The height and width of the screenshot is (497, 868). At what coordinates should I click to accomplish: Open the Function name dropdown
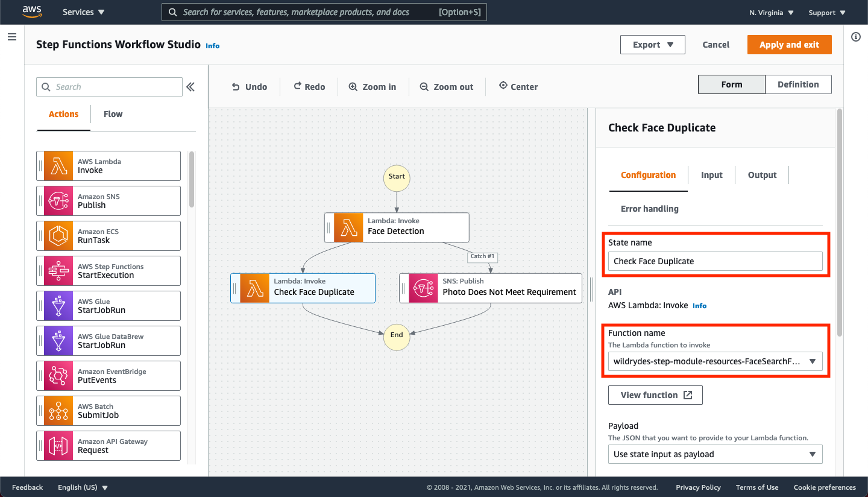tap(715, 361)
